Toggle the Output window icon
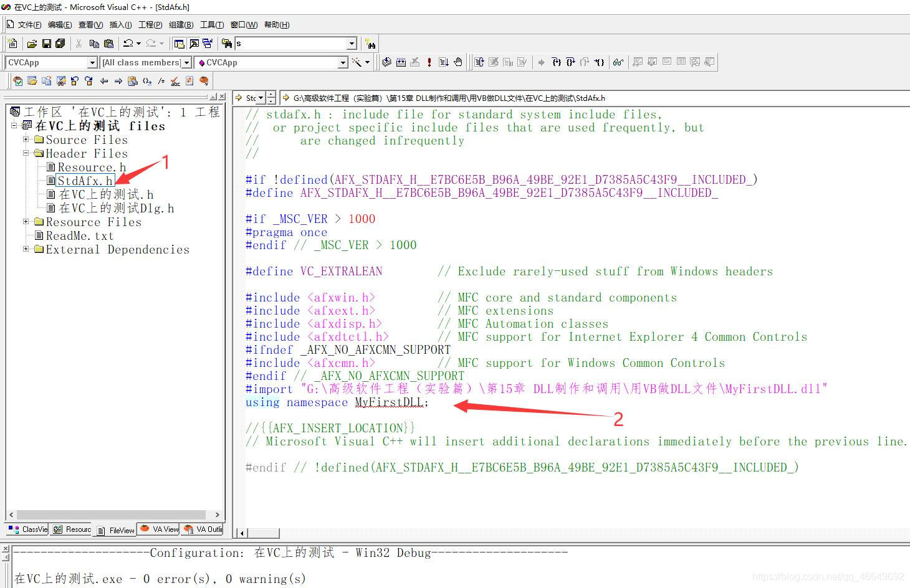The height and width of the screenshot is (588, 910). 194,44
